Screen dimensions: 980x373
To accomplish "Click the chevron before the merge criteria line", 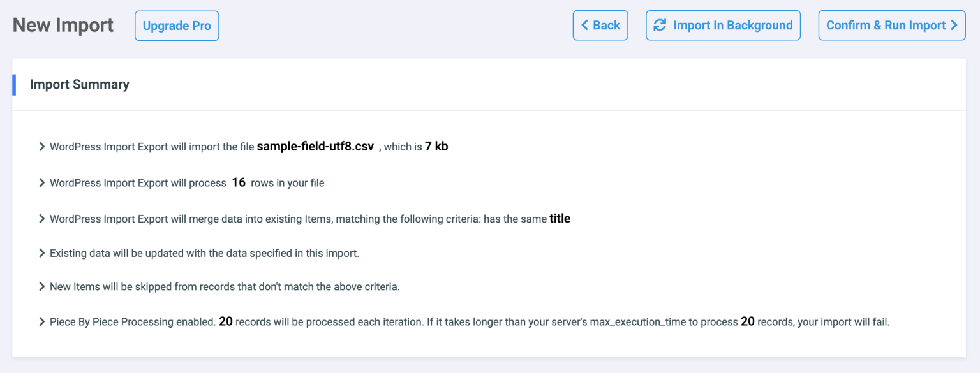I will [x=42, y=218].
